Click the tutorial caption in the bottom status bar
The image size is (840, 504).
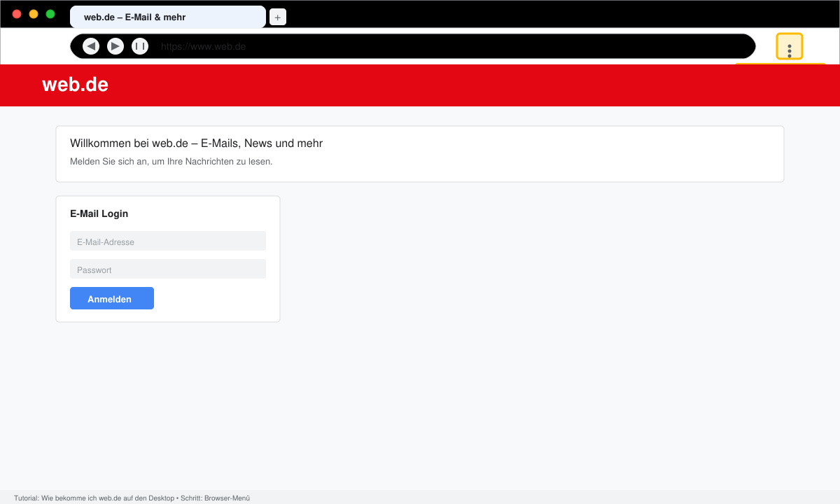click(132, 498)
